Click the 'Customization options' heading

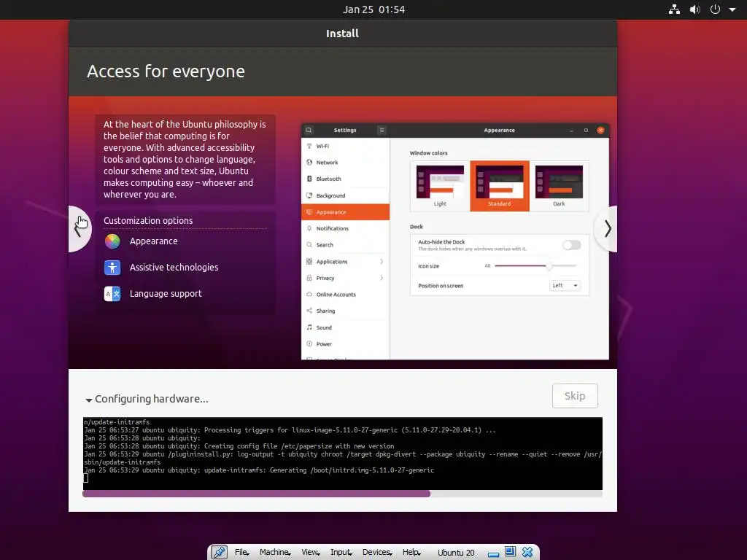(x=148, y=220)
